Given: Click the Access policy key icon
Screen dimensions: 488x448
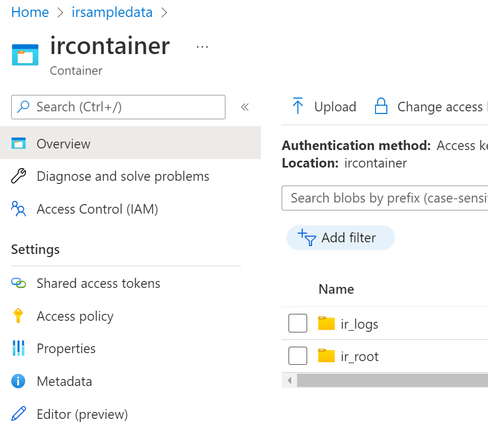Looking at the screenshot, I should pos(19,316).
